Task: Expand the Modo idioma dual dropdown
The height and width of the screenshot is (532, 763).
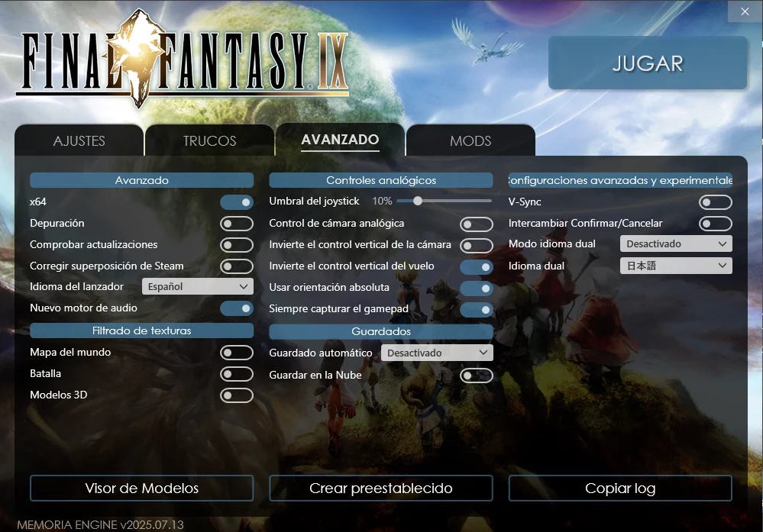Action: pos(675,243)
